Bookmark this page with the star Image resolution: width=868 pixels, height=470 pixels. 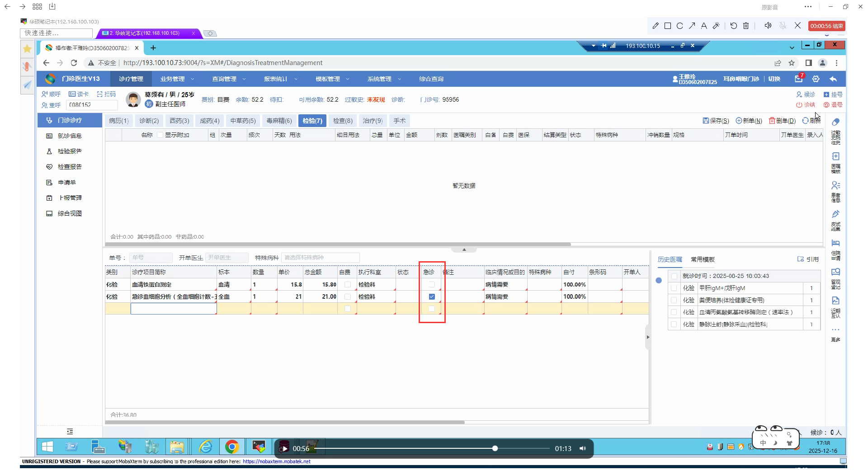click(x=792, y=63)
